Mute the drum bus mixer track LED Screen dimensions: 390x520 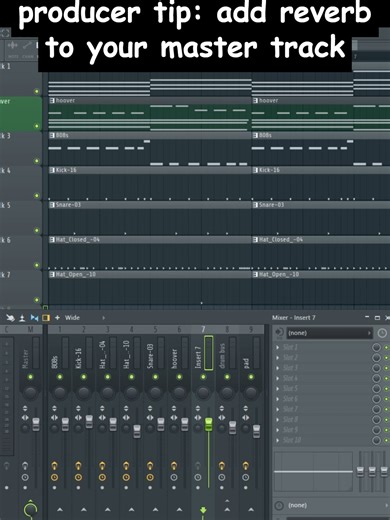tap(227, 377)
